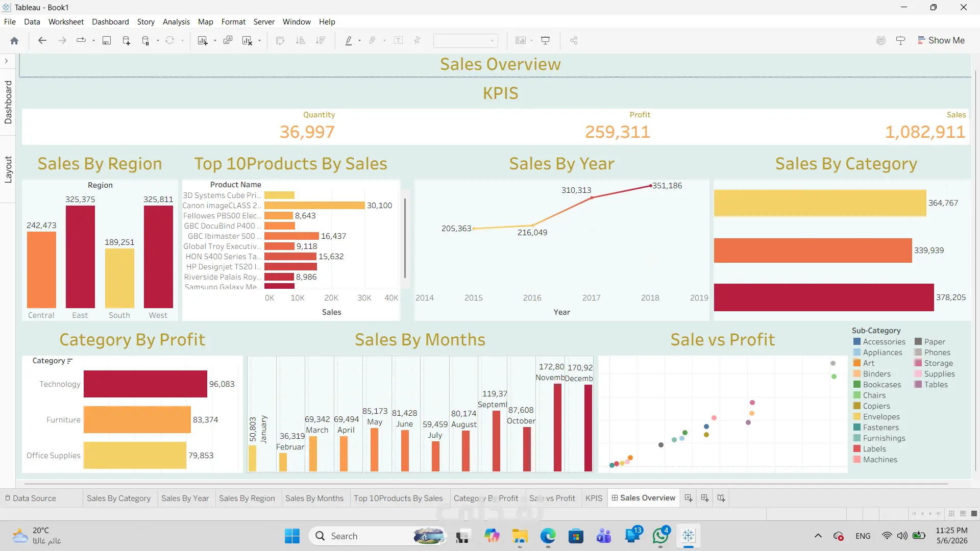Duplicate the current sheet icon

228,40
